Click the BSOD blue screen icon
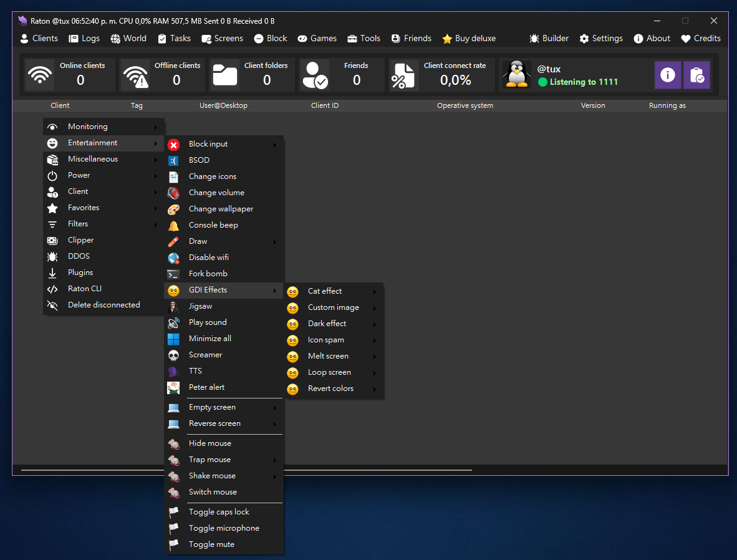Image resolution: width=737 pixels, height=560 pixels. (x=173, y=160)
